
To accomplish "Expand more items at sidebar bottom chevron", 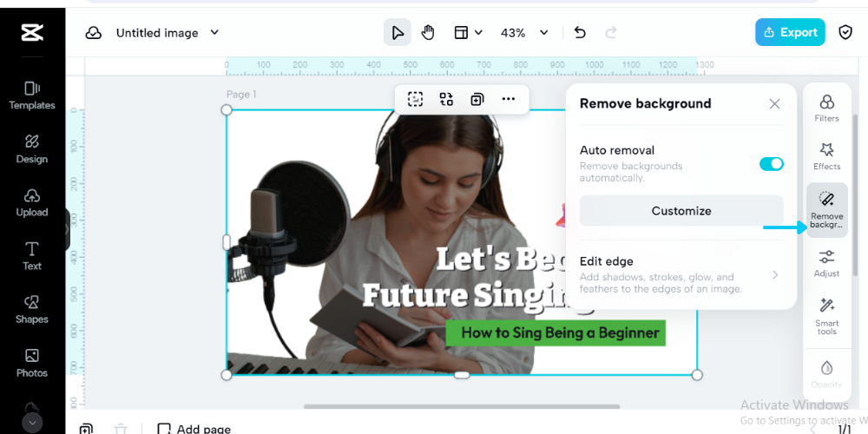I will coord(32,423).
